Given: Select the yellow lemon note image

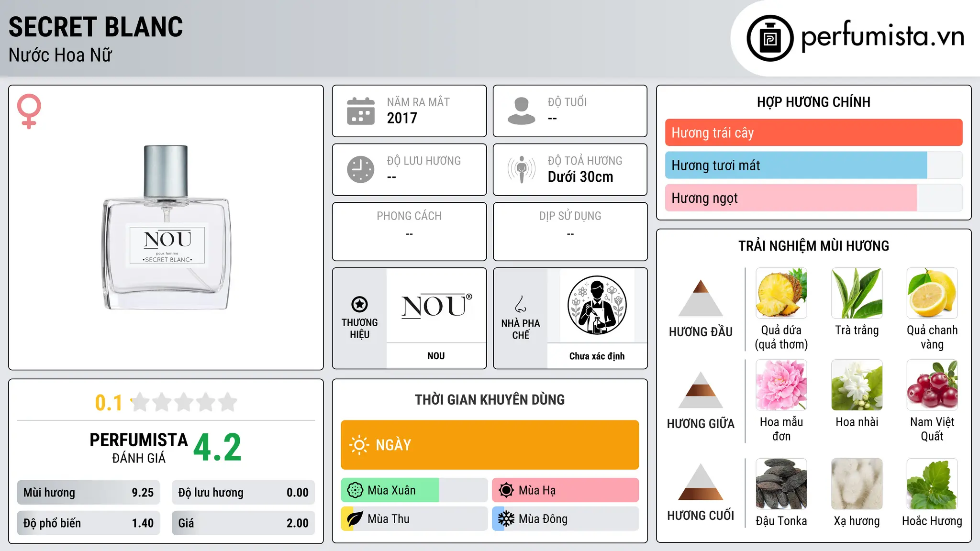Looking at the screenshot, I should 932,293.
